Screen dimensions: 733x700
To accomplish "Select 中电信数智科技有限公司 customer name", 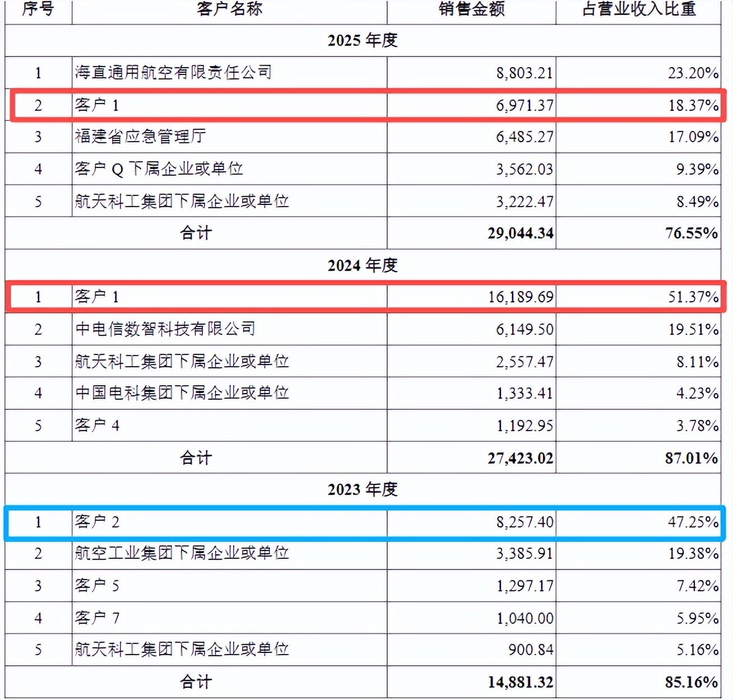I will pos(165,329).
